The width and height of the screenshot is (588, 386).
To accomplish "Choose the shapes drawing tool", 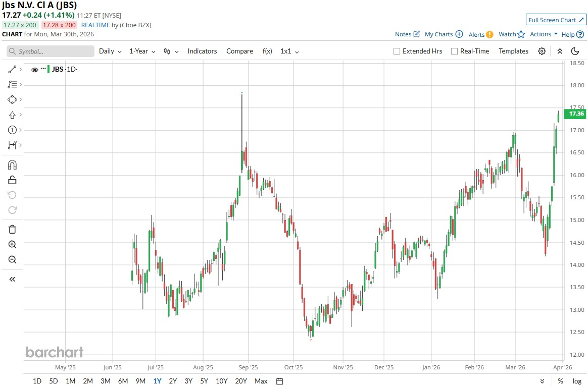I will click(12, 99).
